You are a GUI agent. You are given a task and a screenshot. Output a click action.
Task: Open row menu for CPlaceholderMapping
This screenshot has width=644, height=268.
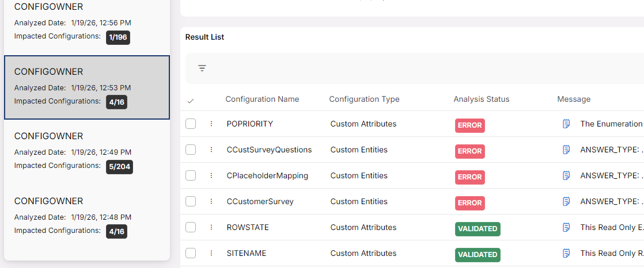tap(211, 175)
